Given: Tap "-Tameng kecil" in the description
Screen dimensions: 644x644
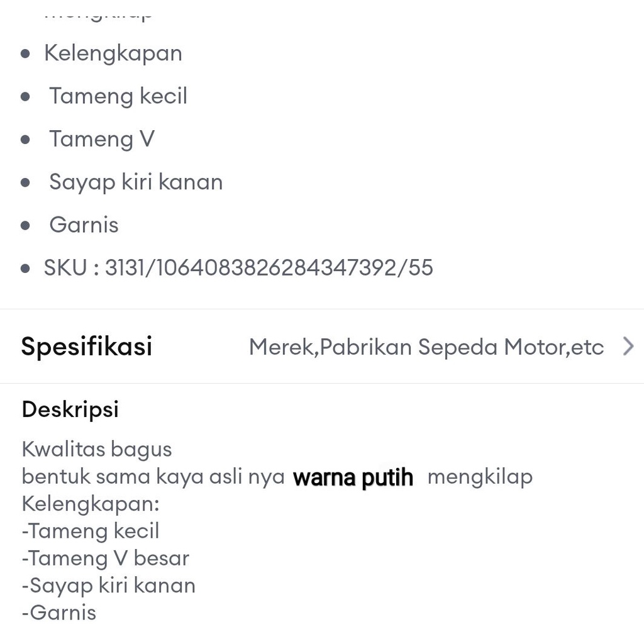Looking at the screenshot, I should [91, 531].
